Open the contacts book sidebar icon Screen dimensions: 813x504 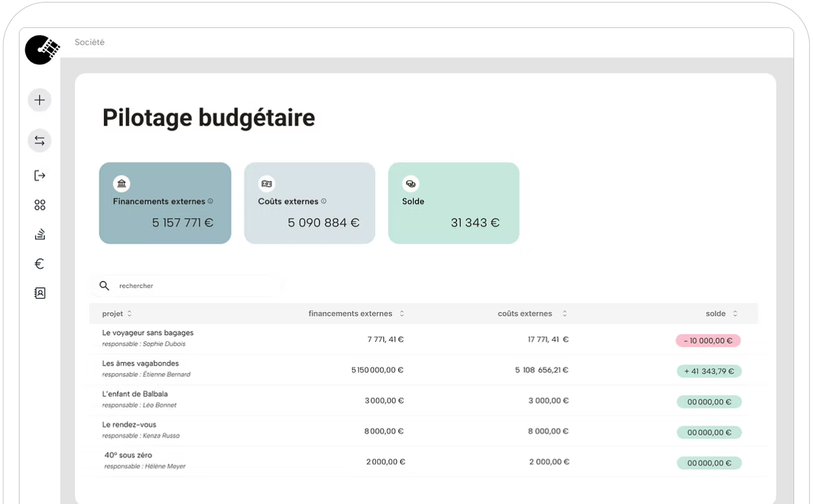click(x=40, y=293)
